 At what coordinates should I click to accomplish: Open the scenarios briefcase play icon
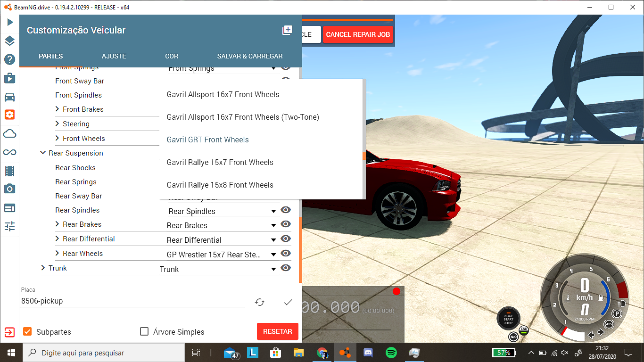click(x=9, y=78)
